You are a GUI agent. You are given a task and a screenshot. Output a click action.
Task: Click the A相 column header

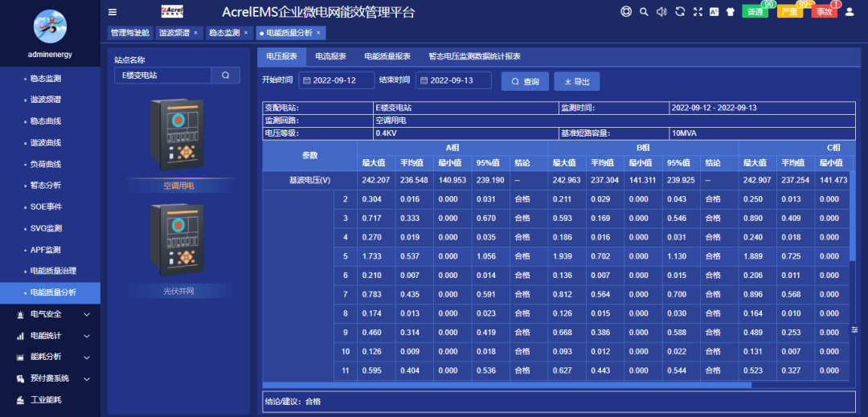452,148
